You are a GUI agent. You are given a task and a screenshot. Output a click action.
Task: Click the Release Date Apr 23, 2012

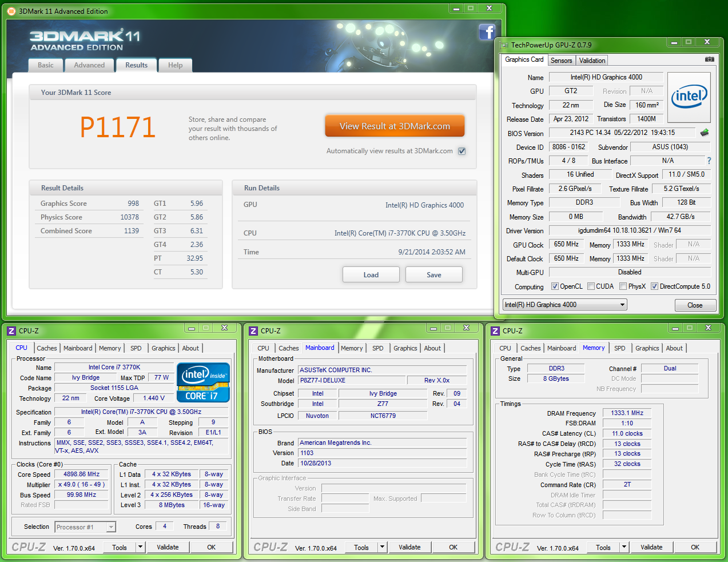click(571, 119)
